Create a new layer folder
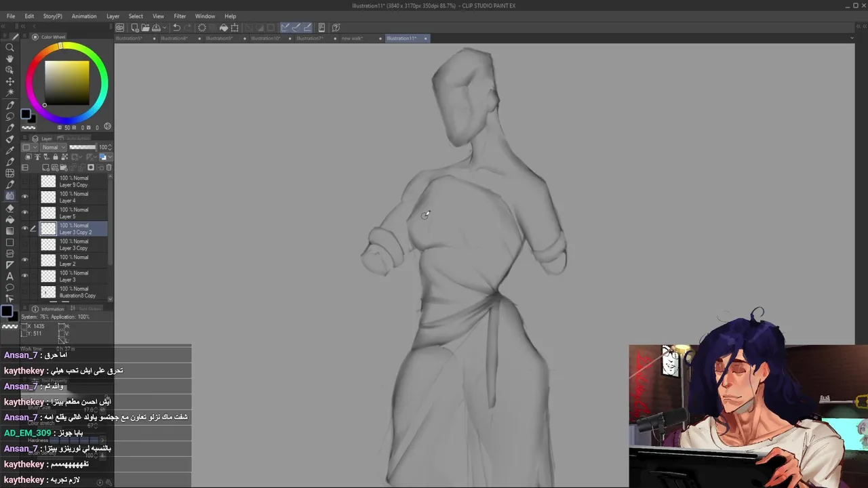 (x=63, y=167)
